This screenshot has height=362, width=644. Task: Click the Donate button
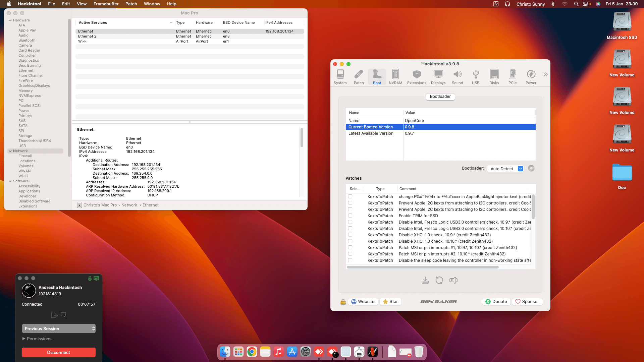496,302
